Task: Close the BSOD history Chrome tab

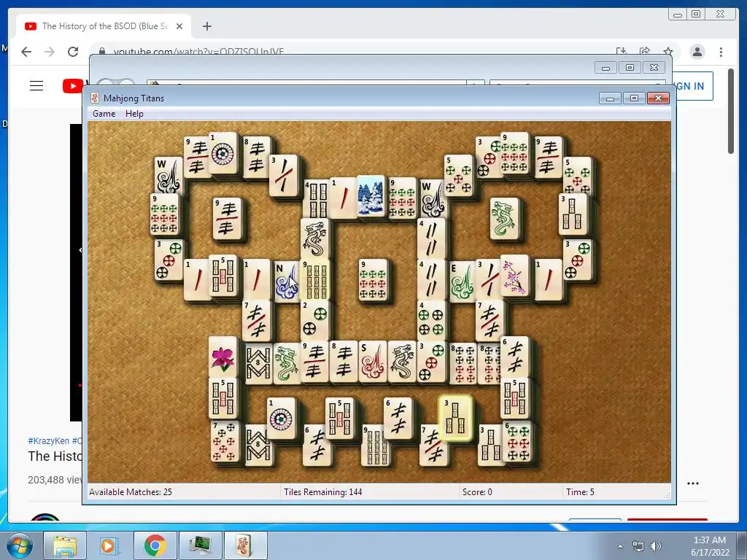Action: [179, 26]
